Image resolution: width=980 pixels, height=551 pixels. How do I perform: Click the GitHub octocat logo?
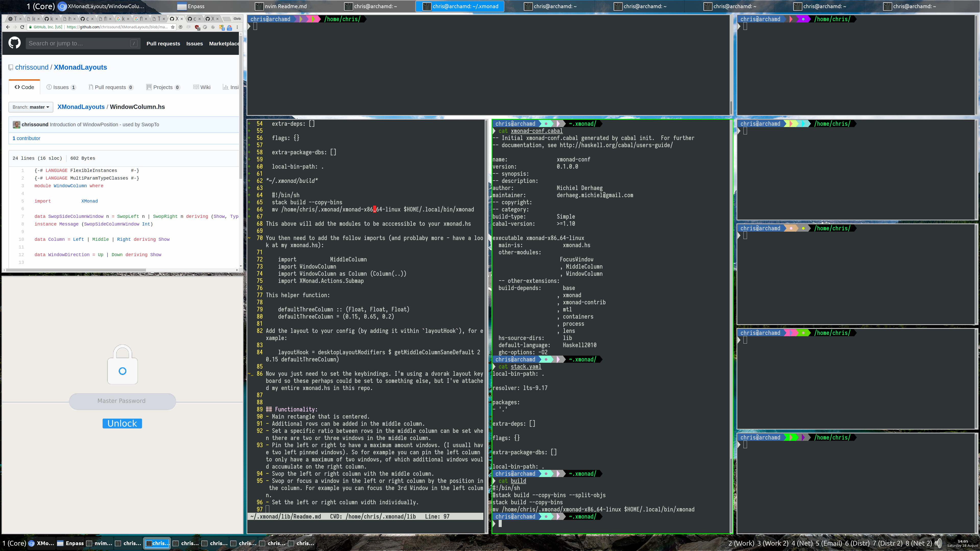[15, 43]
